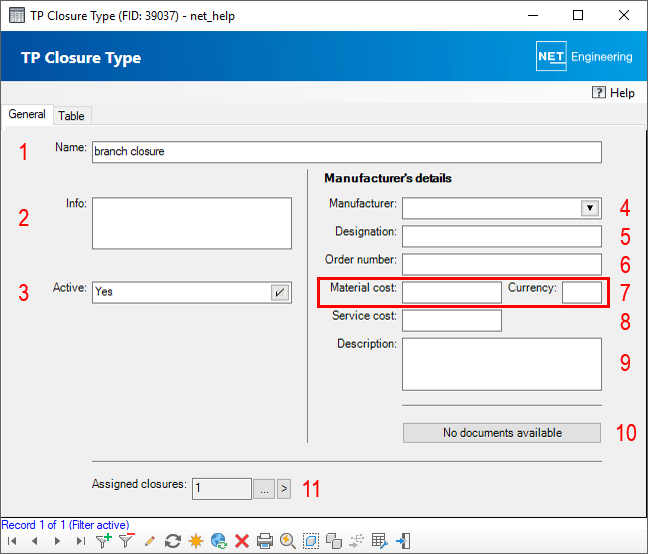
Task: Go to the previous record
Action: pos(35,541)
